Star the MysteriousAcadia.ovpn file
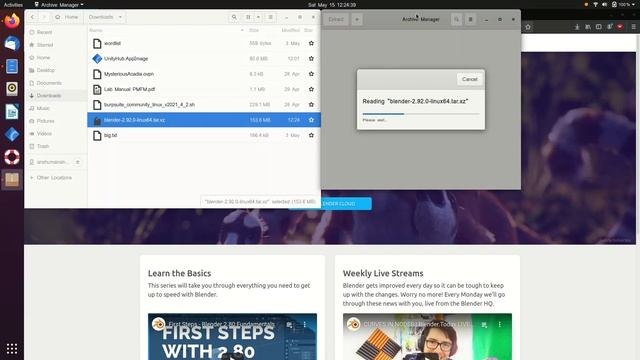 pyautogui.click(x=311, y=74)
